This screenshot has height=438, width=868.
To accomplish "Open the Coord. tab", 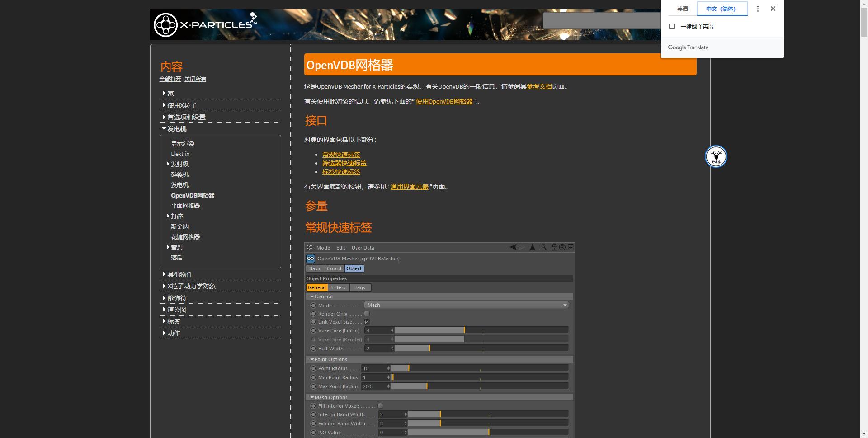I will (x=334, y=268).
